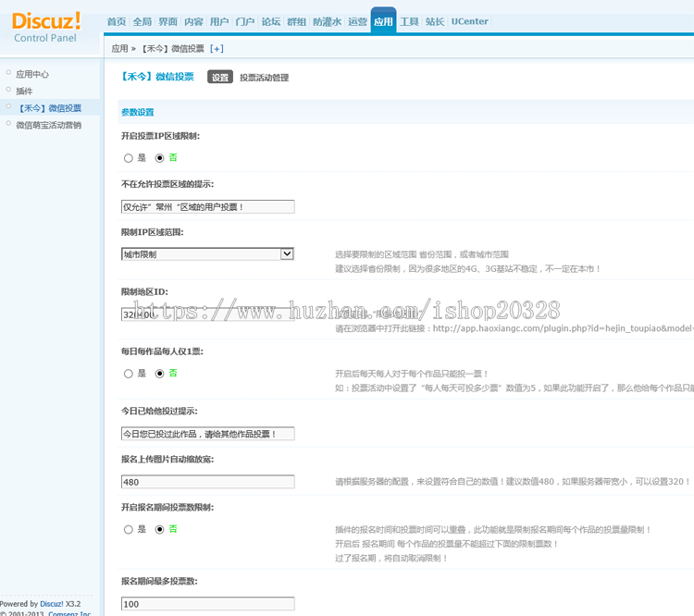Open the 首页 top navigation item
694x616 pixels.
(117, 21)
